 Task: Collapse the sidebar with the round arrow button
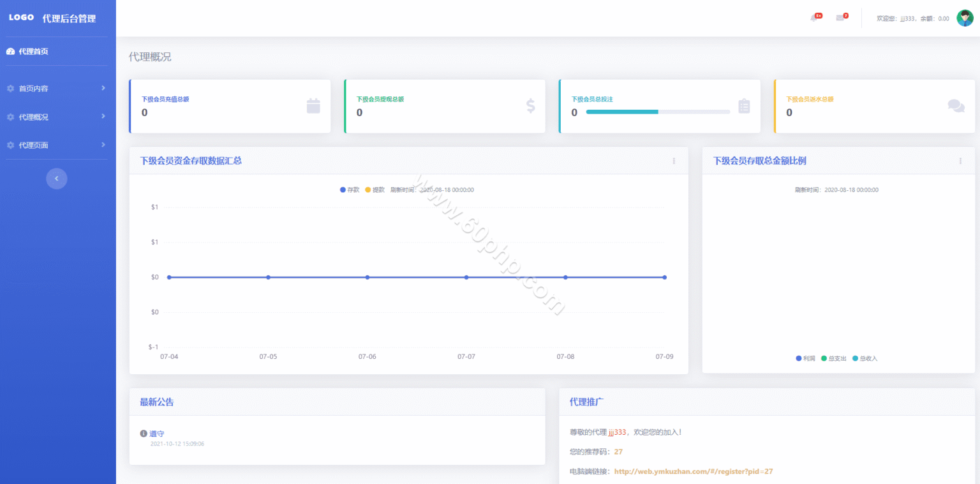point(56,179)
